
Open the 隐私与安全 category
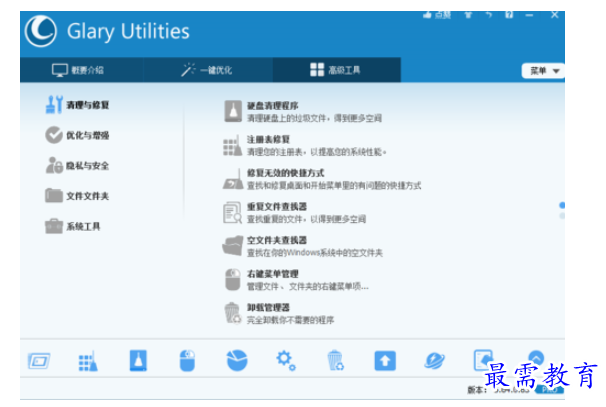78,165
